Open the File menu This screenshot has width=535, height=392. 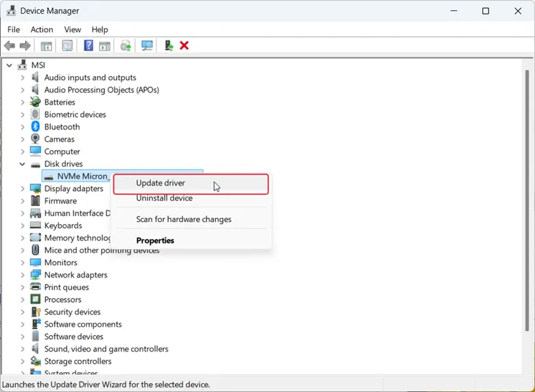[14, 29]
